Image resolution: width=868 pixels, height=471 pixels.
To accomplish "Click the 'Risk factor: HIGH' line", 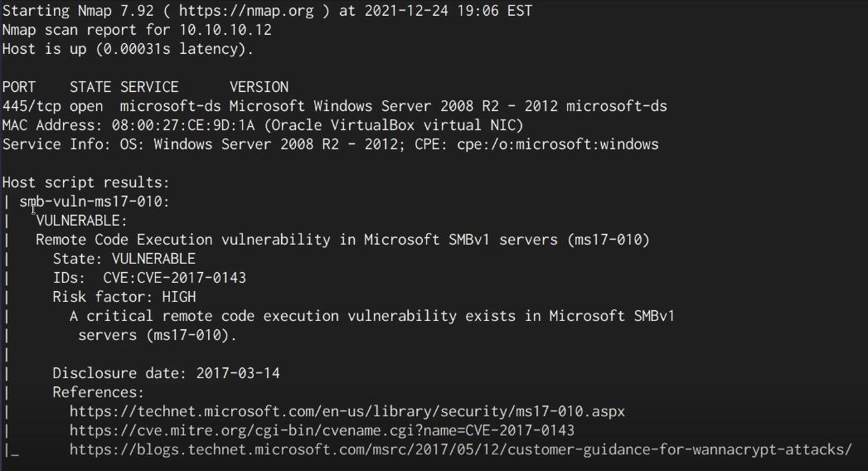I will point(124,297).
